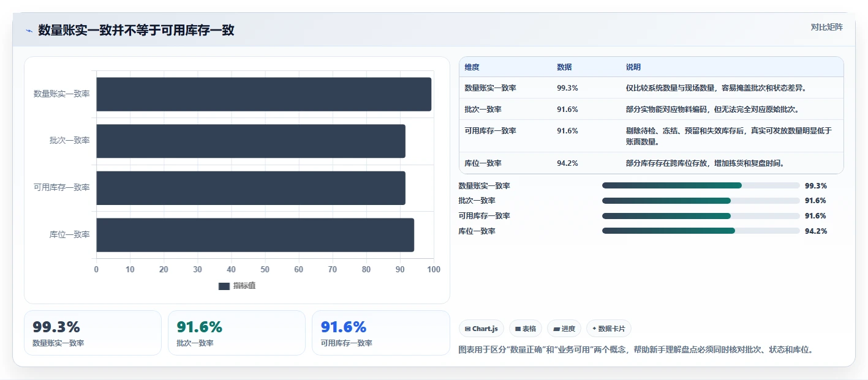Open the blue 91.6% 可用库存一致率 card
The width and height of the screenshot is (868, 380).
pos(380,333)
